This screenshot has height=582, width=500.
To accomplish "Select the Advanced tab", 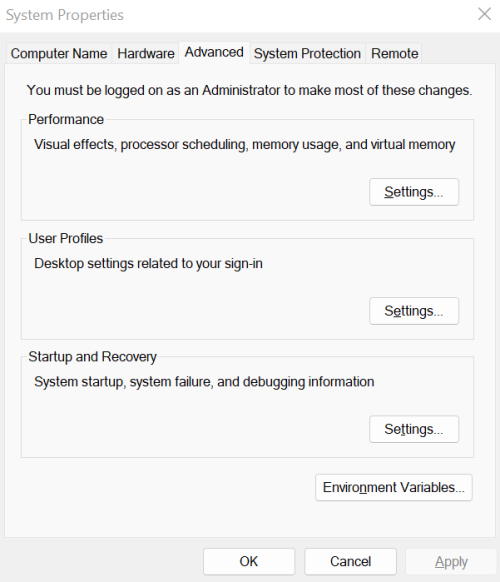I will point(214,52).
